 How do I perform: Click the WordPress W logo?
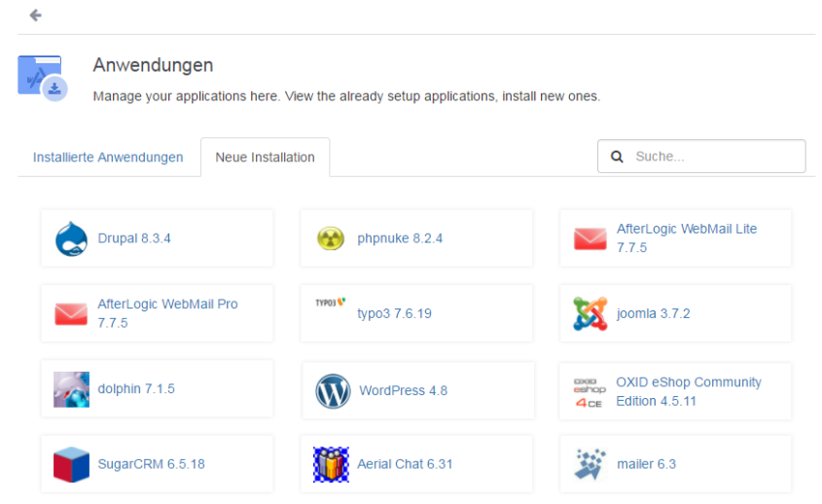333,391
